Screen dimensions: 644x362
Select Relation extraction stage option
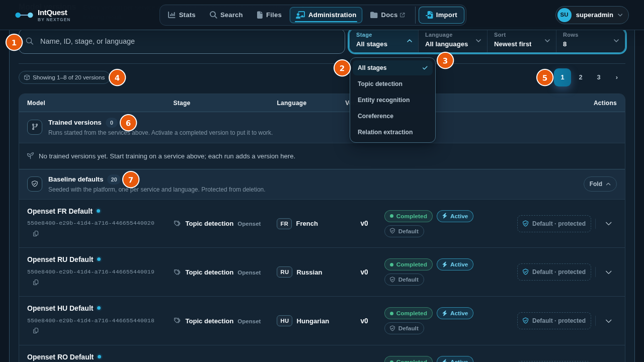(392, 132)
